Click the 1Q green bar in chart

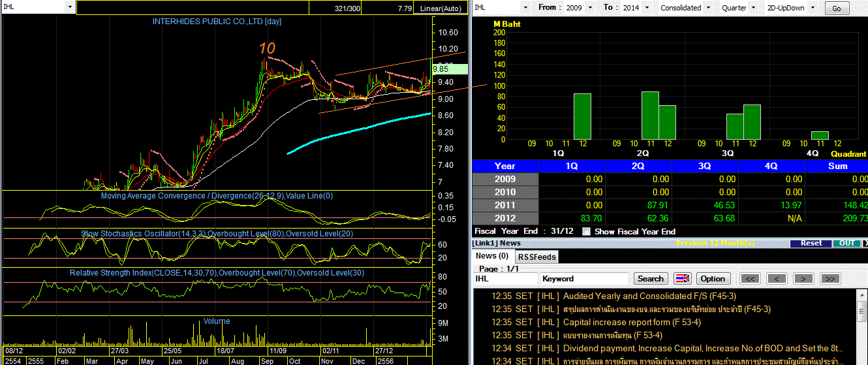tap(582, 116)
